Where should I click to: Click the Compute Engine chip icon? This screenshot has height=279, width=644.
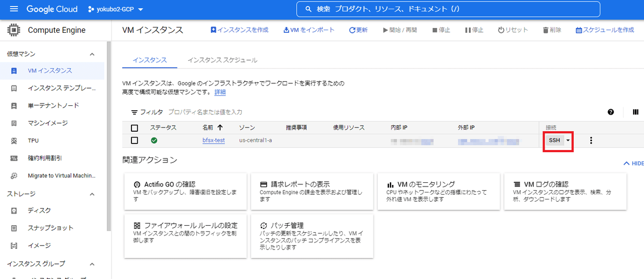click(14, 30)
